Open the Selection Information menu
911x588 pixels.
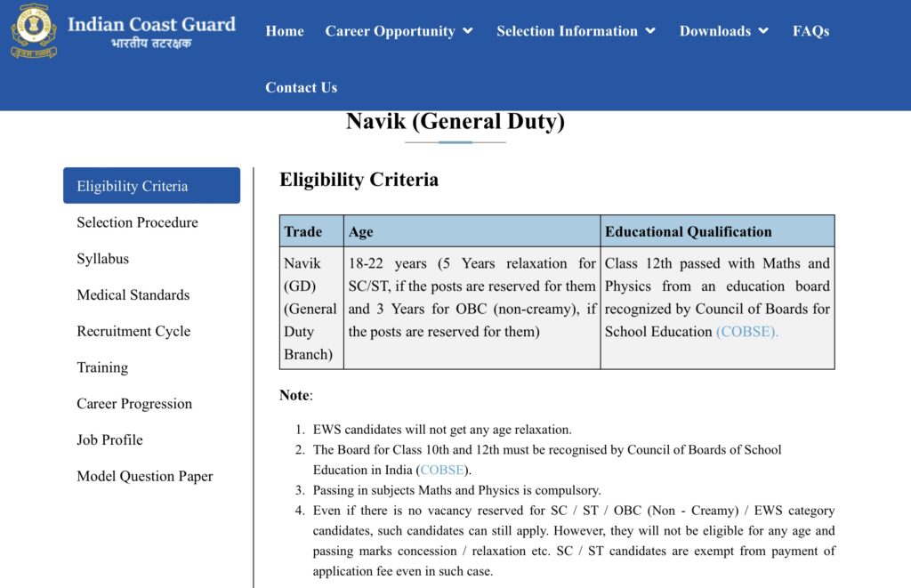[x=567, y=31]
